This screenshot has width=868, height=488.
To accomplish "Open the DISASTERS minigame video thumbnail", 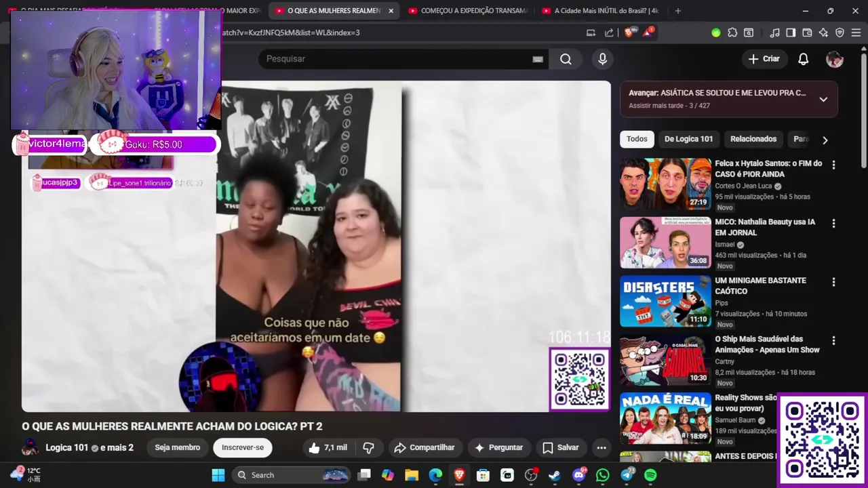I will tap(665, 302).
